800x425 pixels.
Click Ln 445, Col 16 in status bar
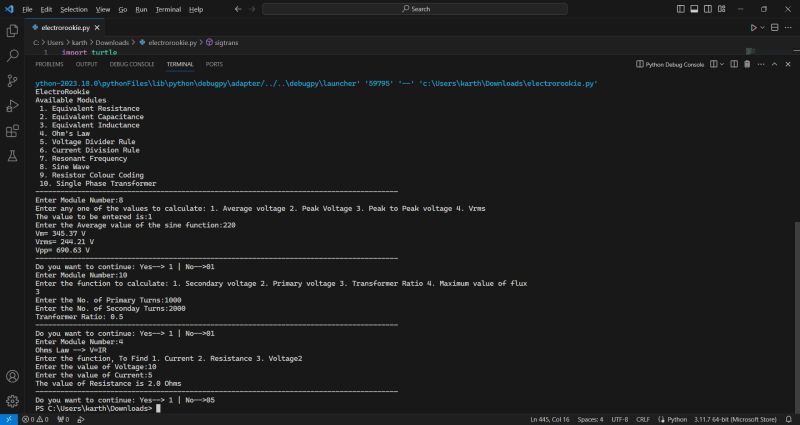tap(549, 419)
